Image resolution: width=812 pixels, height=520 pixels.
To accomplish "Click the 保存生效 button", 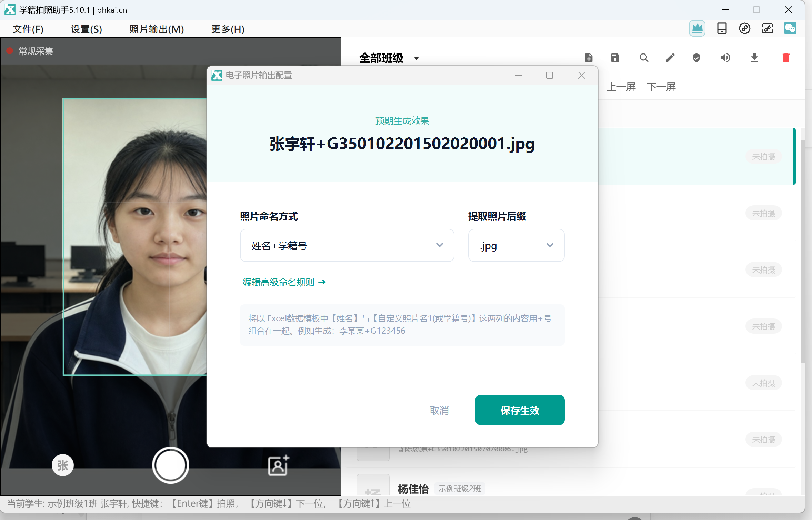I will [520, 410].
